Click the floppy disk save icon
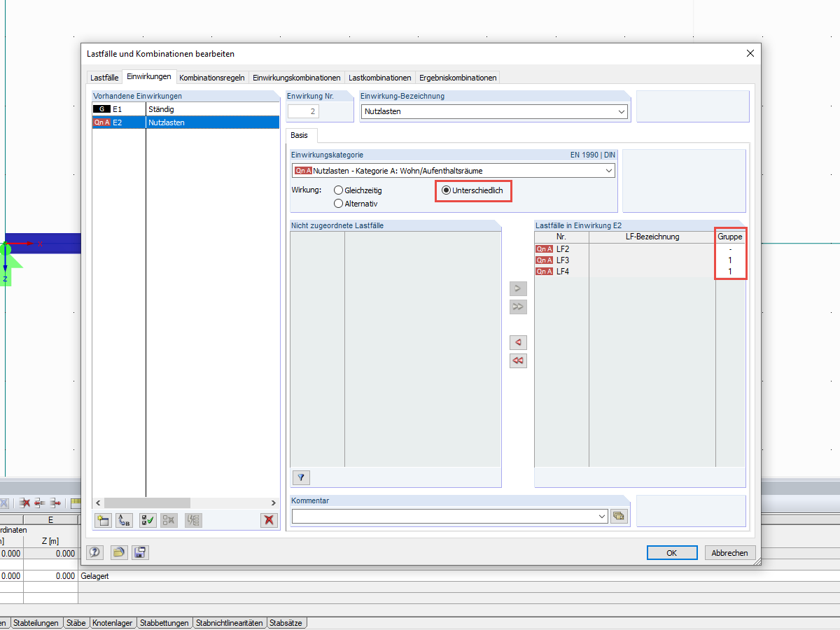 pos(141,552)
